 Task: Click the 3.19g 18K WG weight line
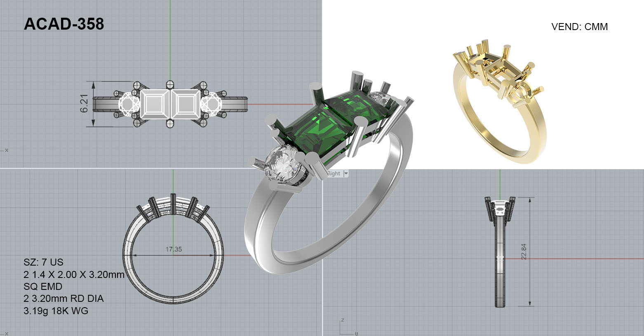56,310
